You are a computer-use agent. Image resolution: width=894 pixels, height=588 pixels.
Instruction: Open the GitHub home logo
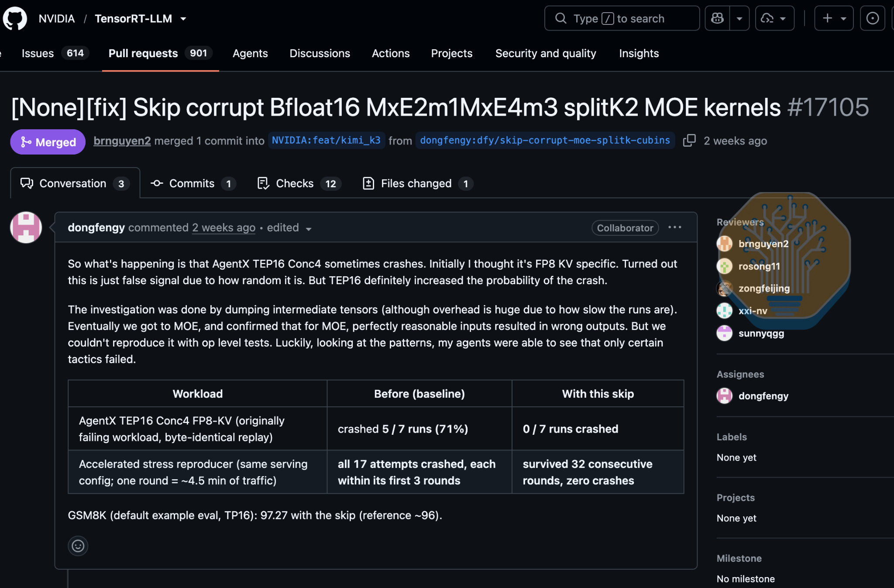tap(15, 18)
